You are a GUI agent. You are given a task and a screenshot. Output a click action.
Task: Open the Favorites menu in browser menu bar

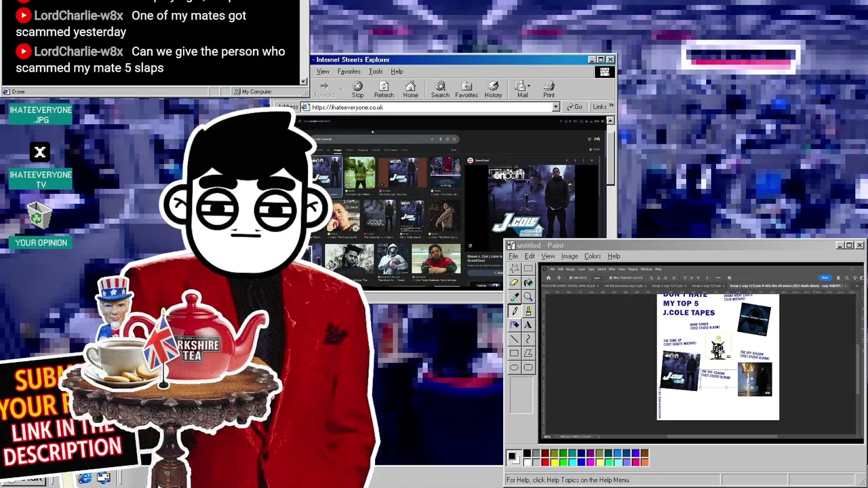349,71
